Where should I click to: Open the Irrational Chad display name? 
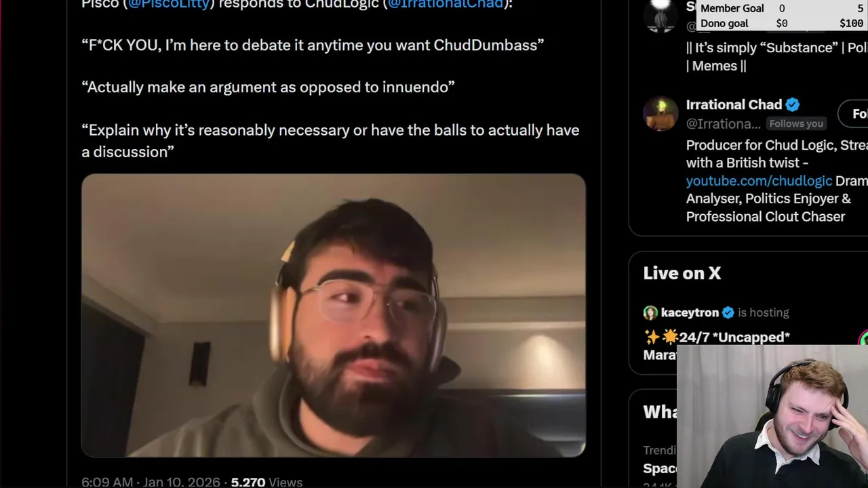tap(734, 104)
